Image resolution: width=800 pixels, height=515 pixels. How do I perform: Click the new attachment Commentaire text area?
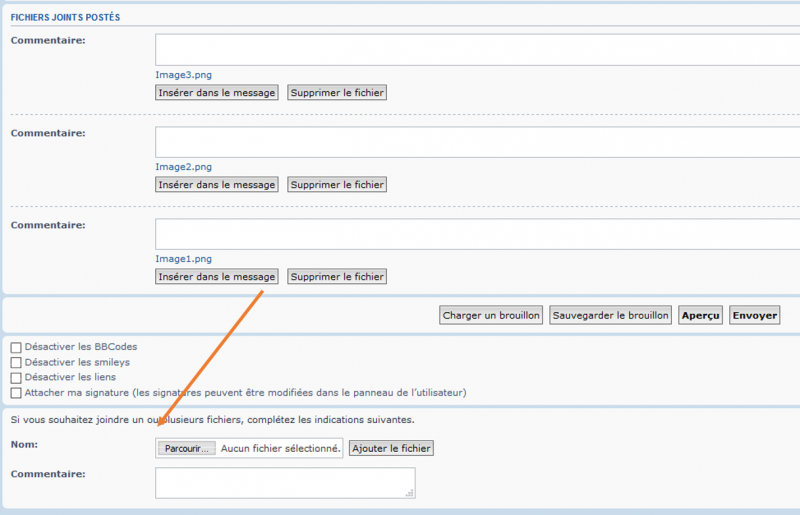coord(285,483)
